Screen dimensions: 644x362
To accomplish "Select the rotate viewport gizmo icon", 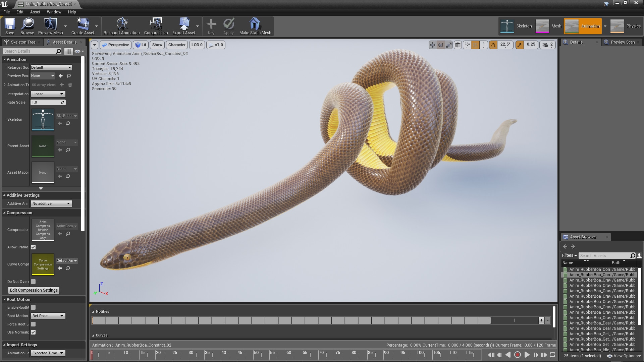I will tap(440, 45).
